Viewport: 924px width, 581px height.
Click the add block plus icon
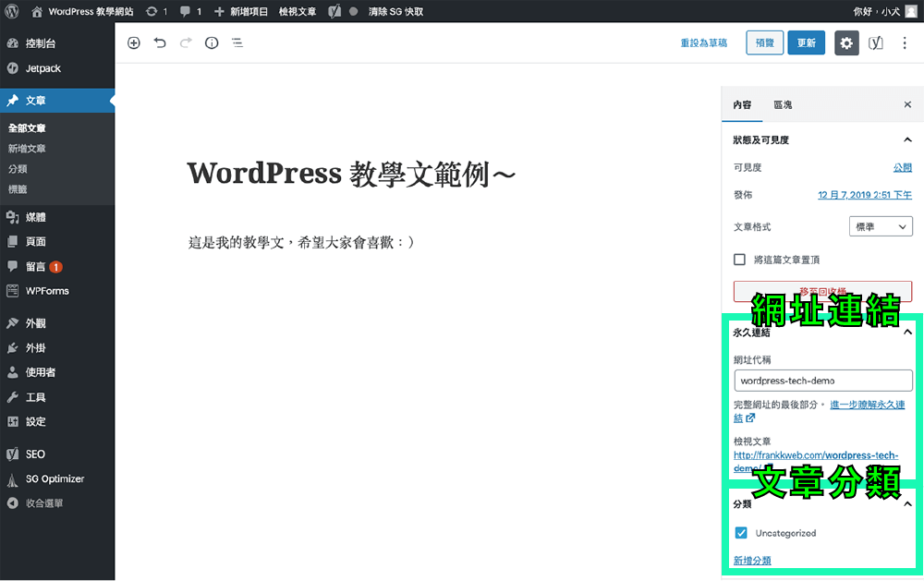tap(134, 42)
